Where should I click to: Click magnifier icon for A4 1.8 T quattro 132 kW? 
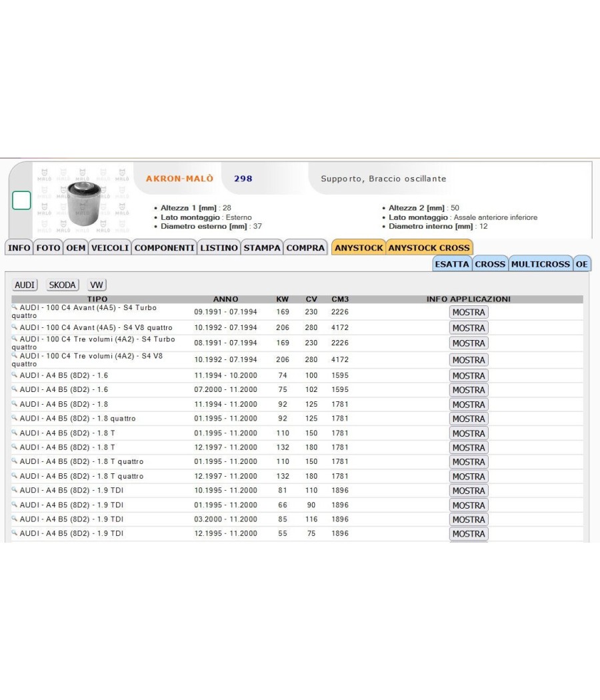click(x=15, y=476)
